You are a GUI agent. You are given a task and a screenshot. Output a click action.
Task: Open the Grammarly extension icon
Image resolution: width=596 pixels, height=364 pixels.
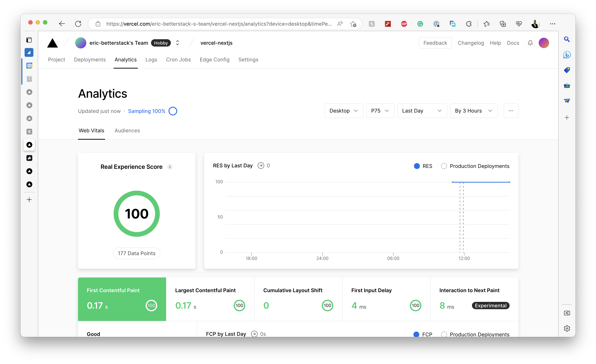(420, 24)
